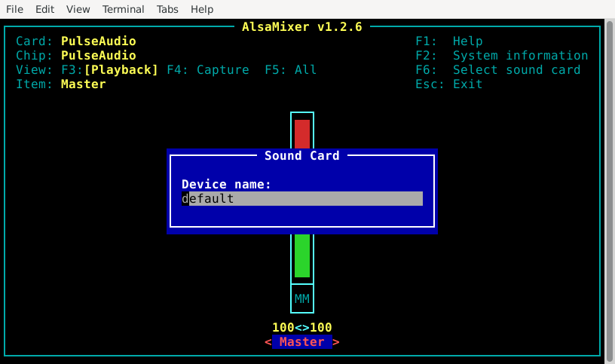Open the Edit menu
The width and height of the screenshot is (615, 364).
pos(44,9)
